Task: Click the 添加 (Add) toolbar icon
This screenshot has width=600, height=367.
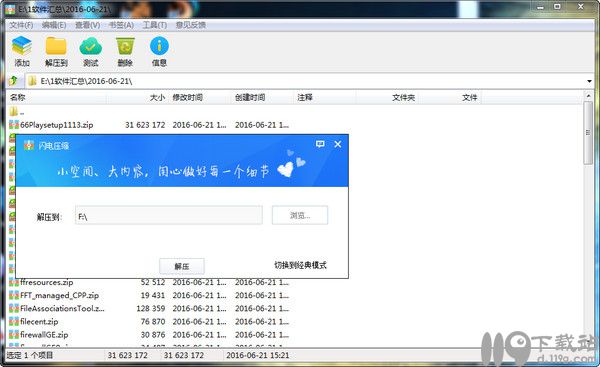Action: click(21, 46)
